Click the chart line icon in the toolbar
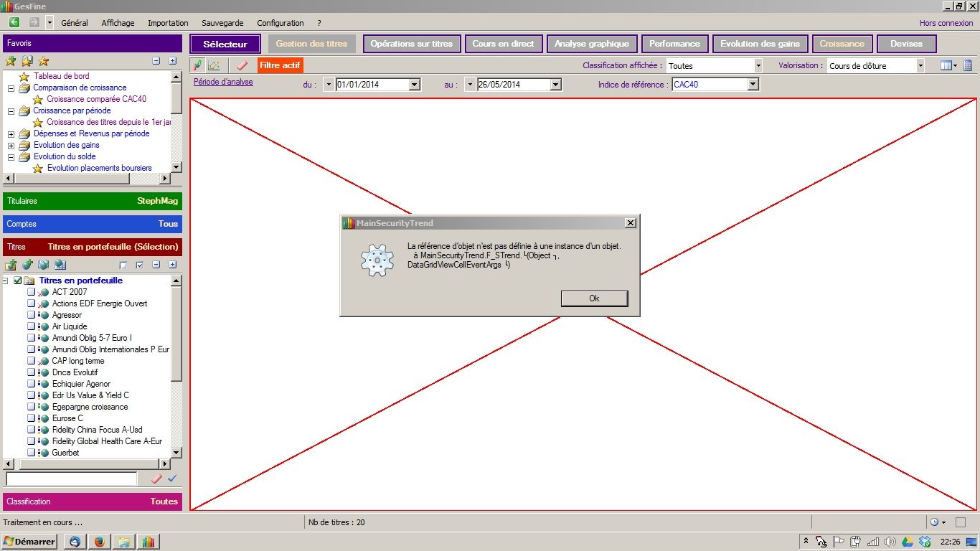The height and width of the screenshot is (551, 980). [x=214, y=65]
